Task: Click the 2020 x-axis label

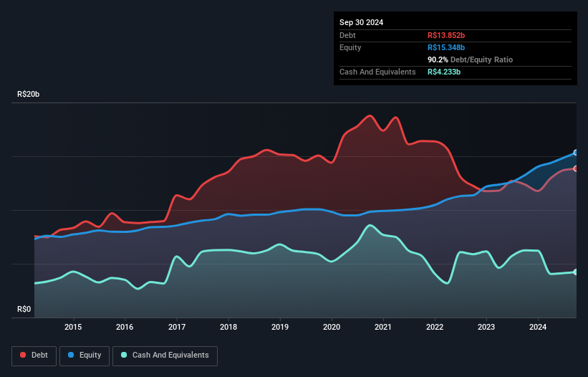Action: [x=332, y=328]
